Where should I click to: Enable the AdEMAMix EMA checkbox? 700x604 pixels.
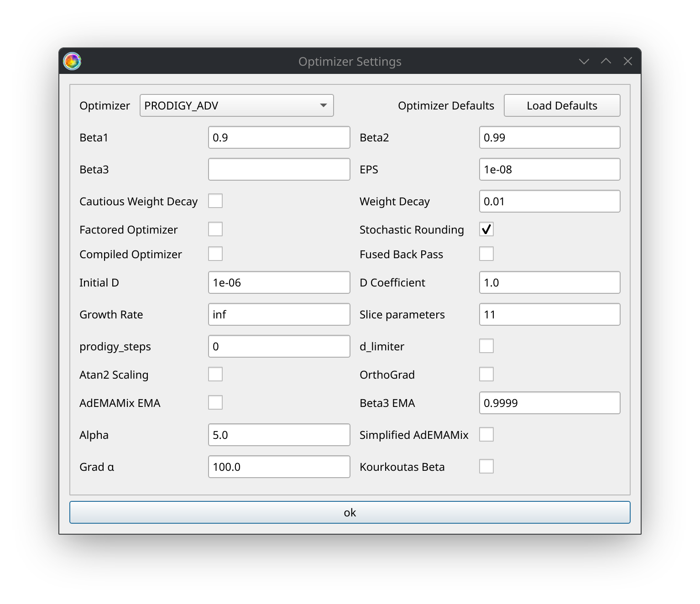215,402
